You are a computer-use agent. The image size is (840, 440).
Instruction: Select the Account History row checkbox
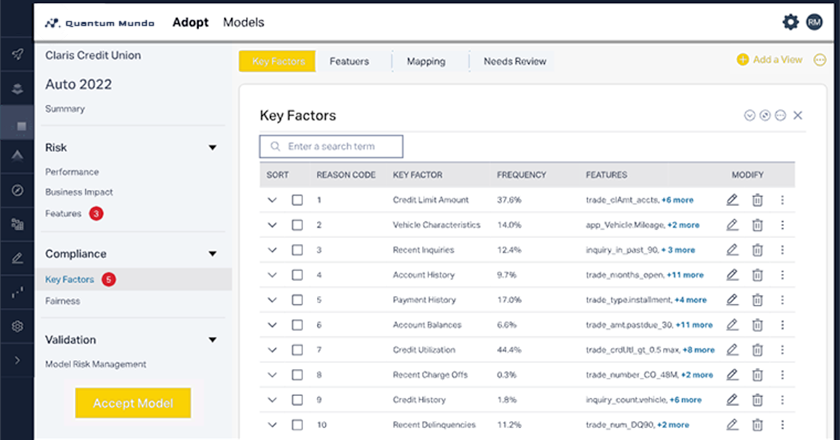(298, 275)
